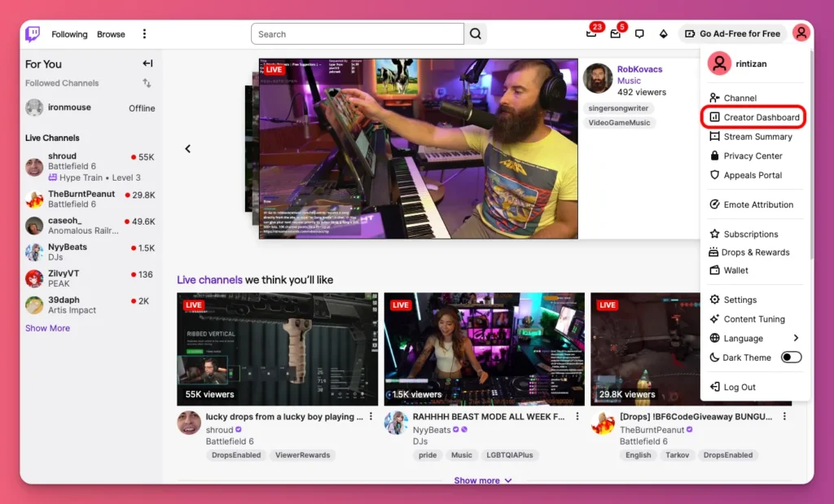Click in the Search field
834x504 pixels.
(x=358, y=34)
